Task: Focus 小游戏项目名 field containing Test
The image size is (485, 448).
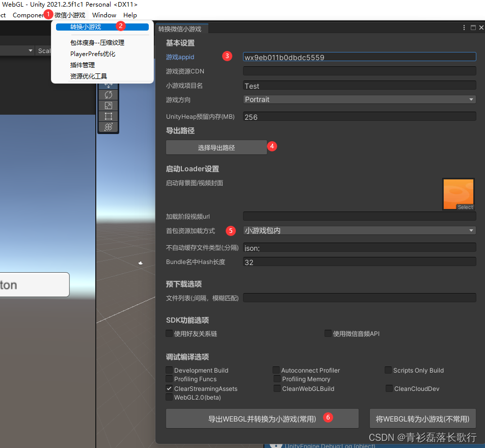Action: pyautogui.click(x=360, y=86)
